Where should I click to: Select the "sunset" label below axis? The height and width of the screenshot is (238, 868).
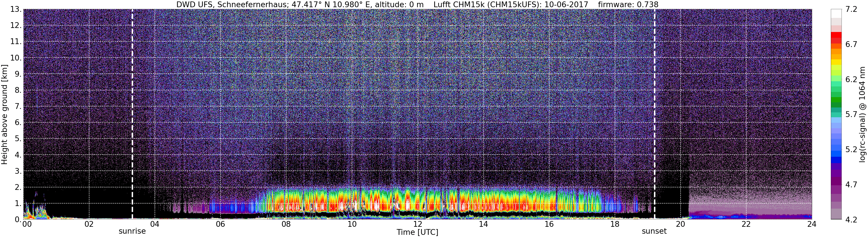654,231
